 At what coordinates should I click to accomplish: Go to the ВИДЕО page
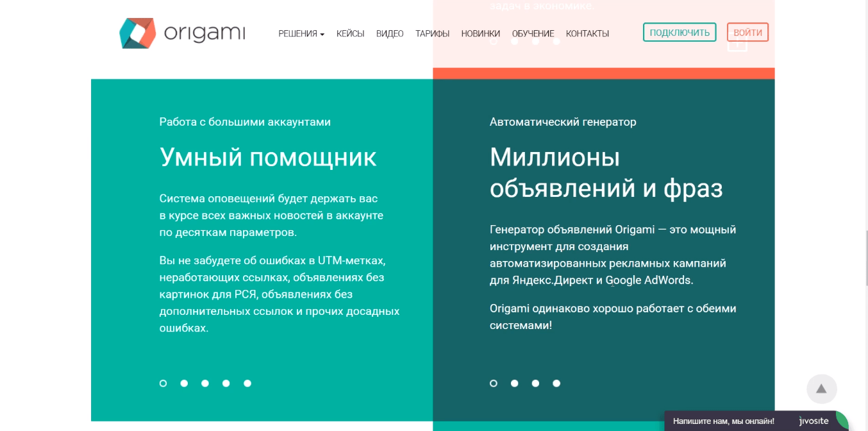[390, 34]
